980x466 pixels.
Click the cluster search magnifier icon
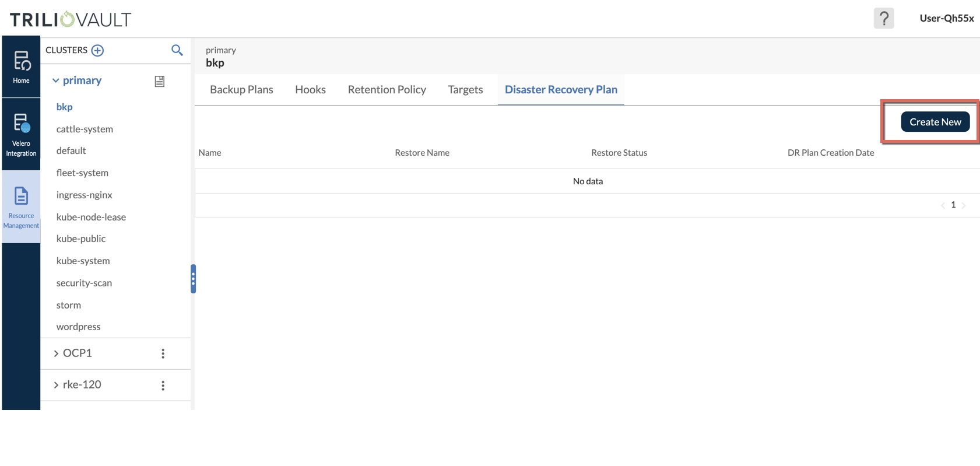coord(177,51)
